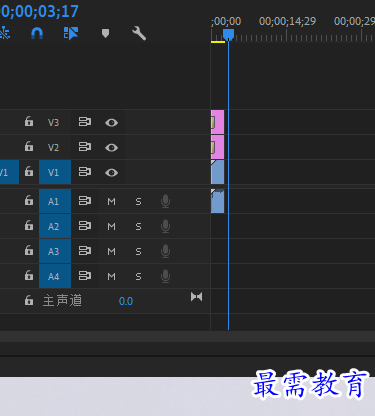Image resolution: width=375 pixels, height=416 pixels.
Task: Target the V2 track label
Action: pos(53,147)
